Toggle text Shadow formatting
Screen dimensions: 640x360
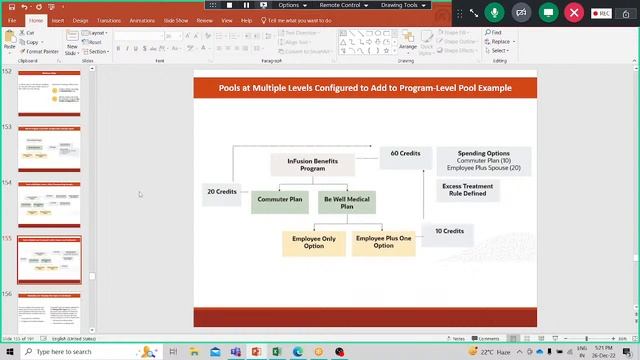point(144,49)
